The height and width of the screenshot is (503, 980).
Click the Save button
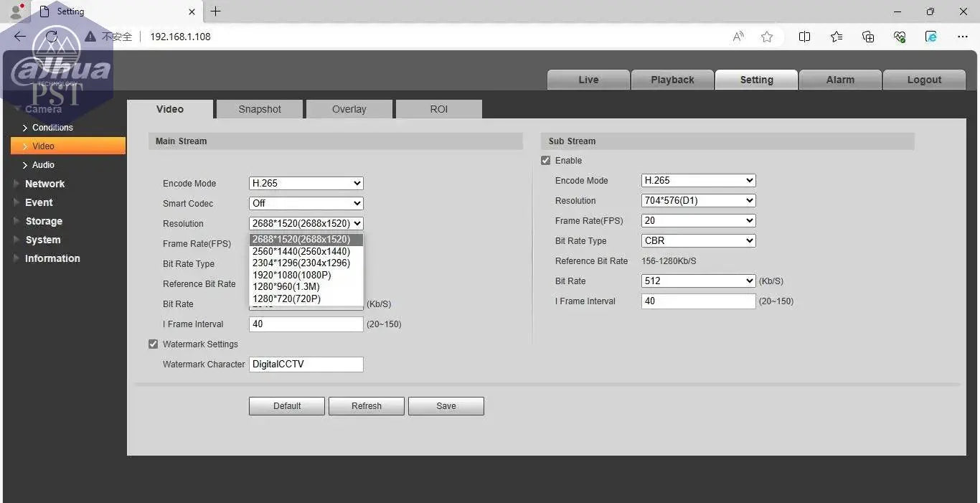446,406
